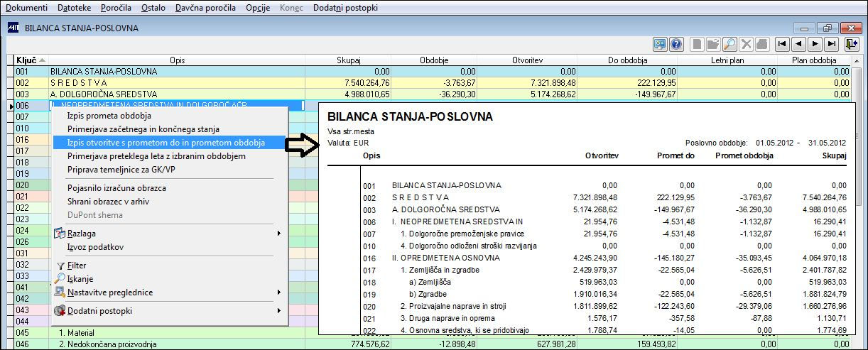Screen dimensions: 868x350
Task: Click the Nastavitve preglednice icon
Action: 60,292
